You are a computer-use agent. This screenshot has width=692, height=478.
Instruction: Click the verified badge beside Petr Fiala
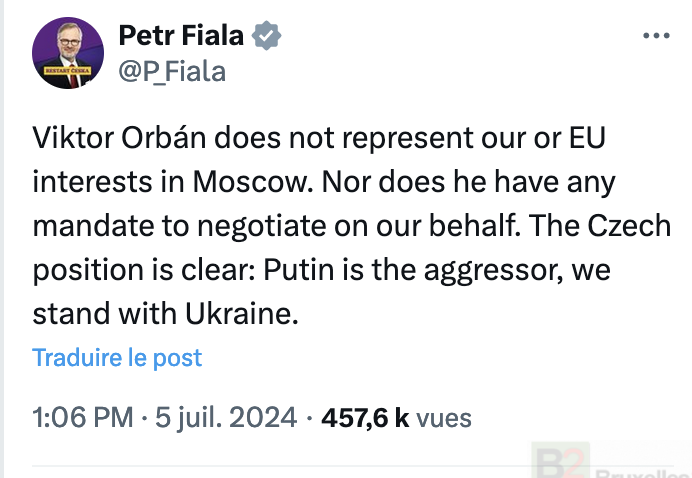pyautogui.click(x=267, y=35)
